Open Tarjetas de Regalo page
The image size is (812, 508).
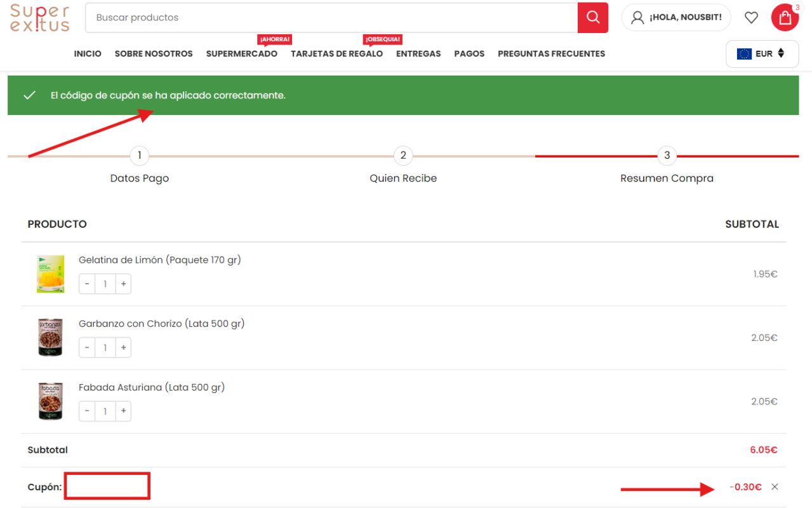click(x=336, y=54)
